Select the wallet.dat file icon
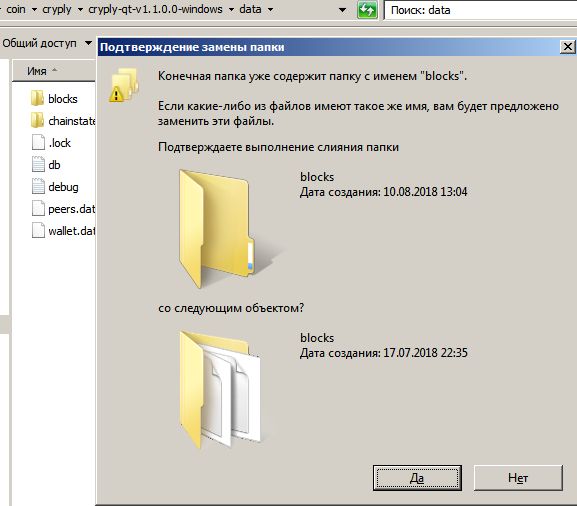The height and width of the screenshot is (506, 577). point(38,231)
